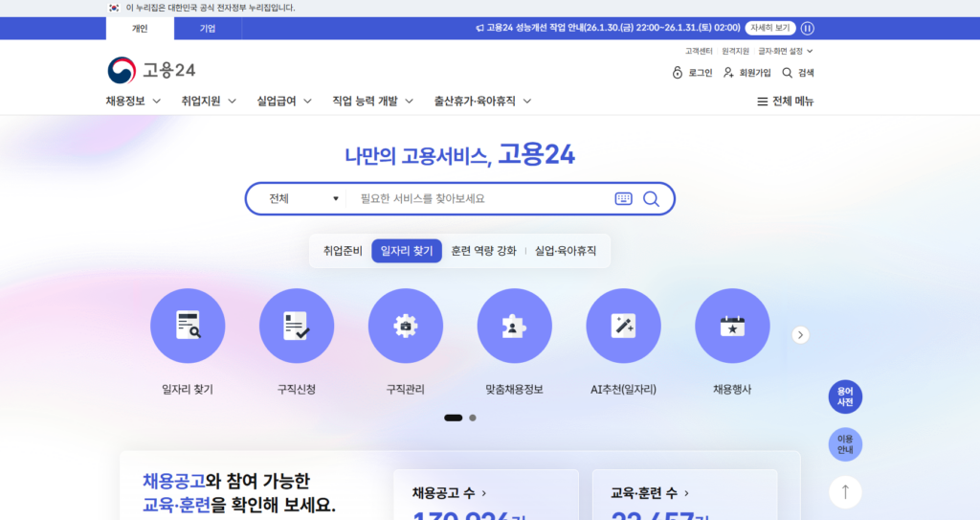Viewport: 980px width, 520px height.
Task: Switch to the 기업 tab
Action: point(208,29)
